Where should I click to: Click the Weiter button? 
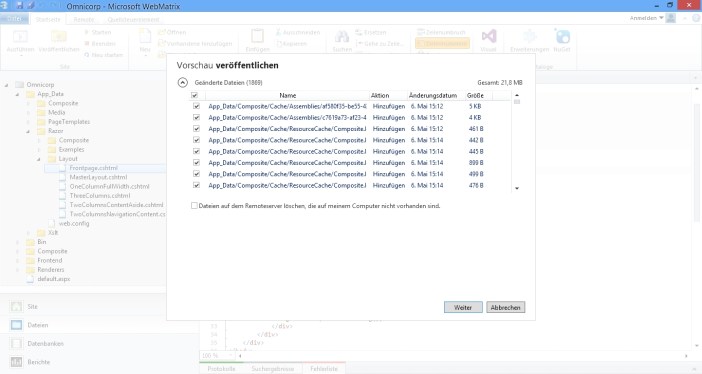point(463,307)
